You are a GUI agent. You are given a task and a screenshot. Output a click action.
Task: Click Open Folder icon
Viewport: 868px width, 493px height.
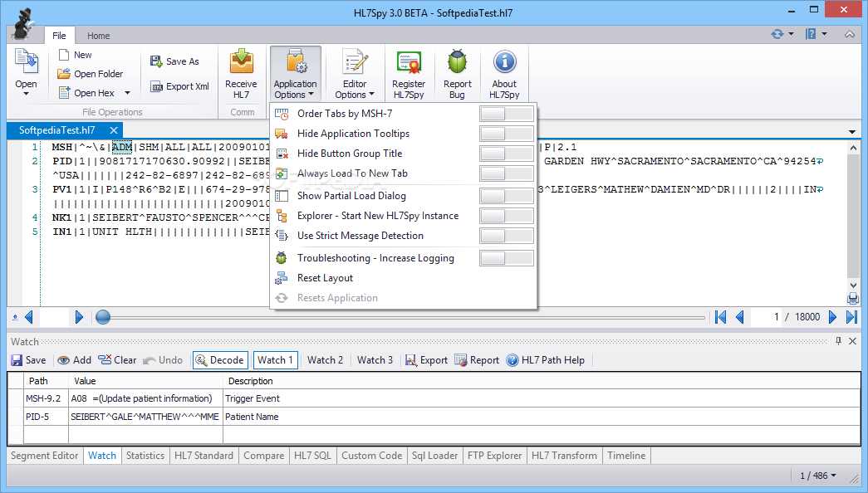pos(64,74)
